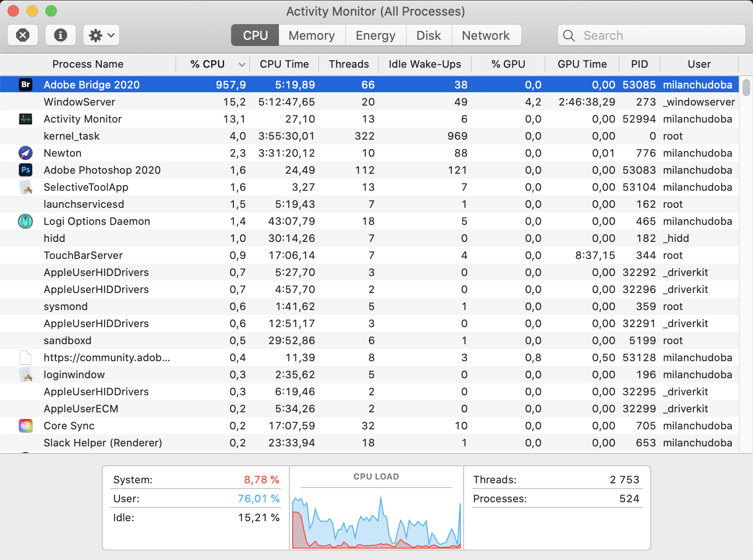
Task: Click the Activity Monitor app icon
Action: pyautogui.click(x=26, y=119)
